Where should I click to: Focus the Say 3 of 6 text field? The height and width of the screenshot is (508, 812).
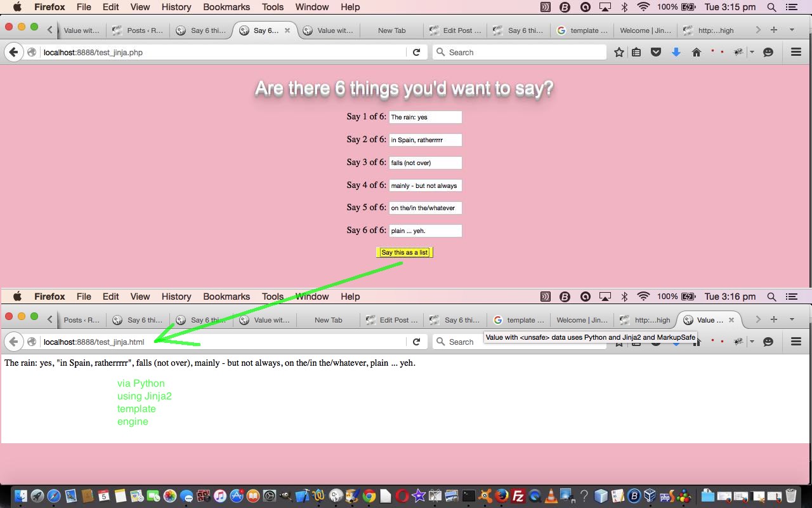pyautogui.click(x=426, y=163)
